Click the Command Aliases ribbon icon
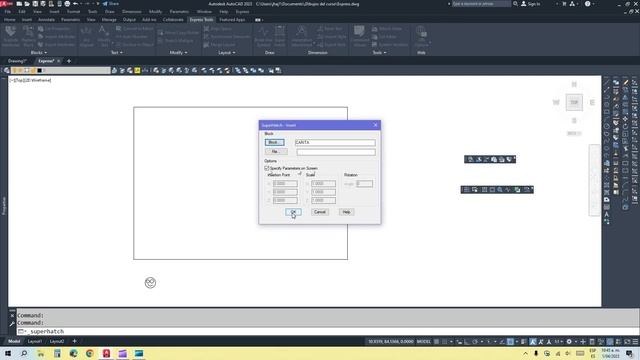 coord(359,36)
